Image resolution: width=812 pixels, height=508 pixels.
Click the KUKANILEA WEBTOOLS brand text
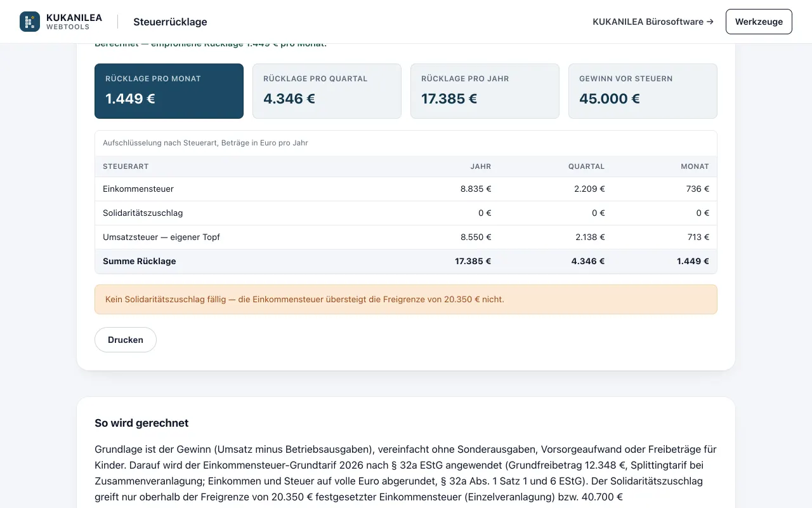[74, 22]
